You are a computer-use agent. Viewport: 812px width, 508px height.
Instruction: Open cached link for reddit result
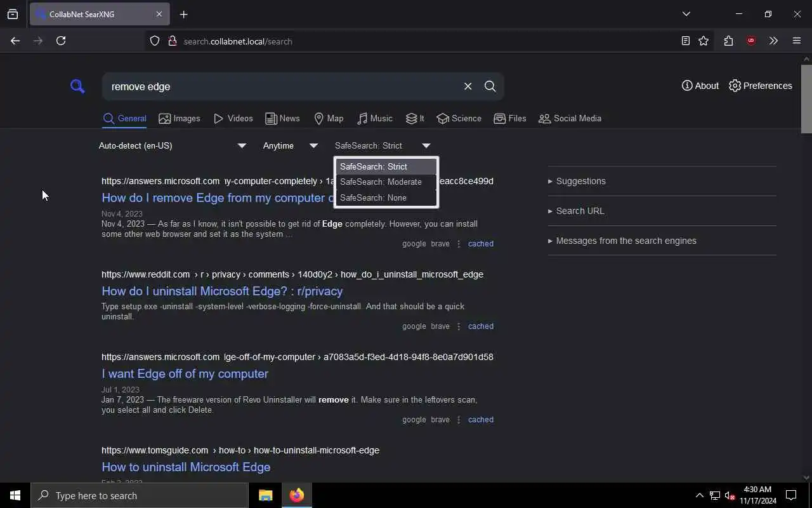pos(480,326)
